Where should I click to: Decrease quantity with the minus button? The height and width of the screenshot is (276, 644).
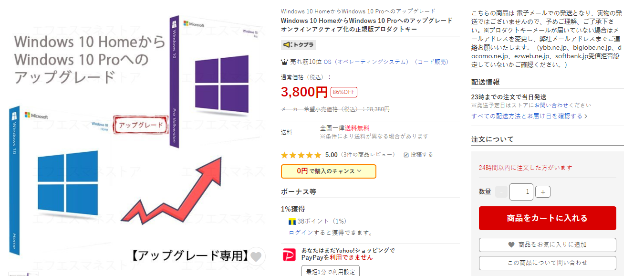tap(501, 192)
